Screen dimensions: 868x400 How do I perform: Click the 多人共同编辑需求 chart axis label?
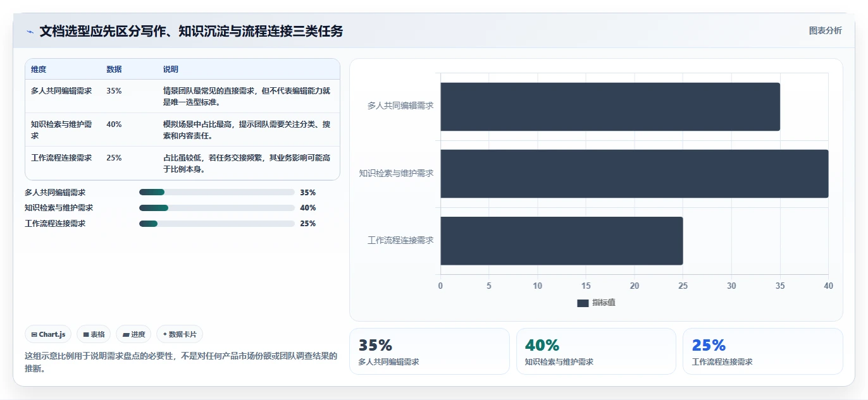pyautogui.click(x=400, y=106)
